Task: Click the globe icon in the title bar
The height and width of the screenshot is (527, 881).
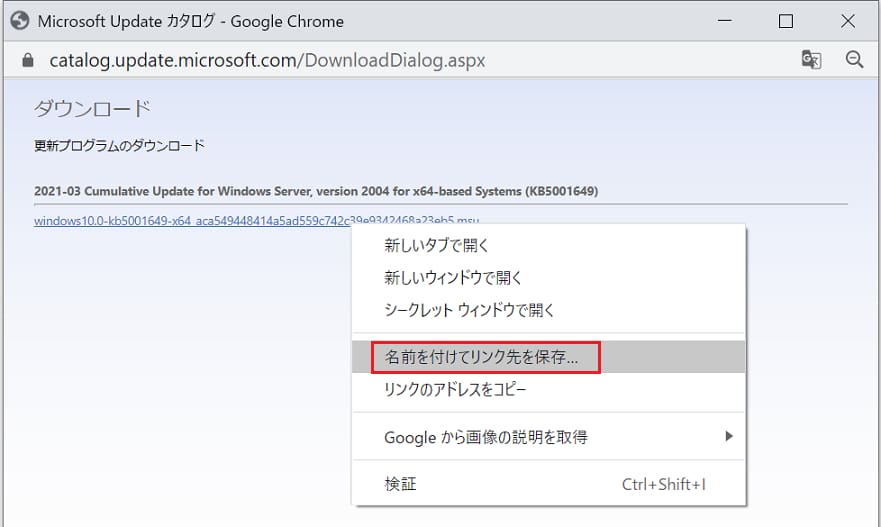Action: pos(19,20)
